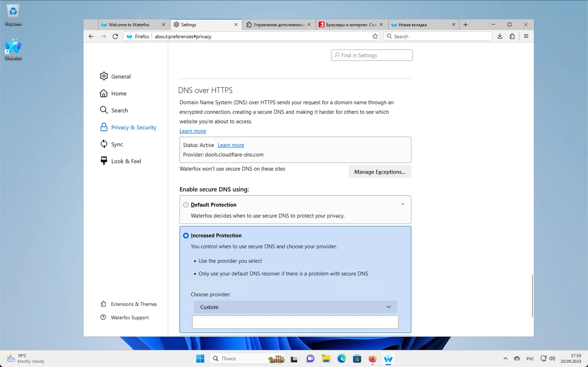Open Waterfox Support link
Screen dimensions: 588x367
pos(125,318)
